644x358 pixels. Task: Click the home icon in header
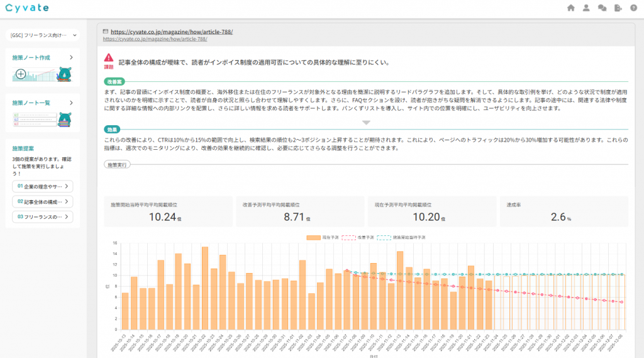571,8
